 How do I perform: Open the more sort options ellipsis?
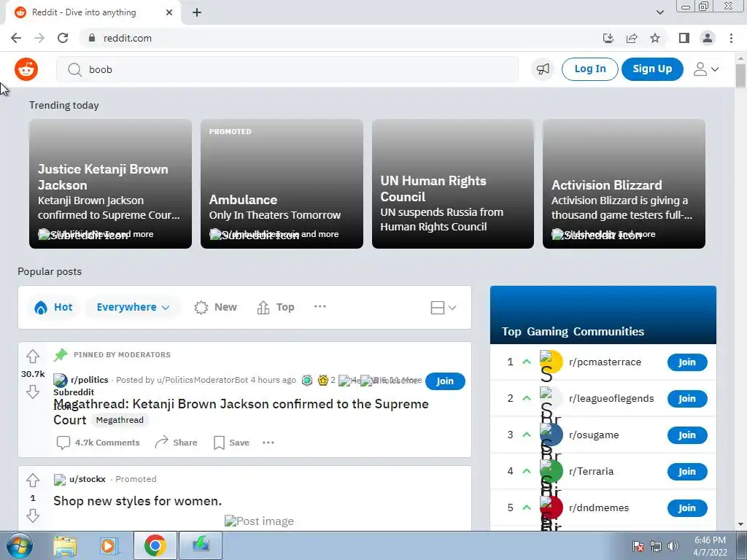click(320, 307)
